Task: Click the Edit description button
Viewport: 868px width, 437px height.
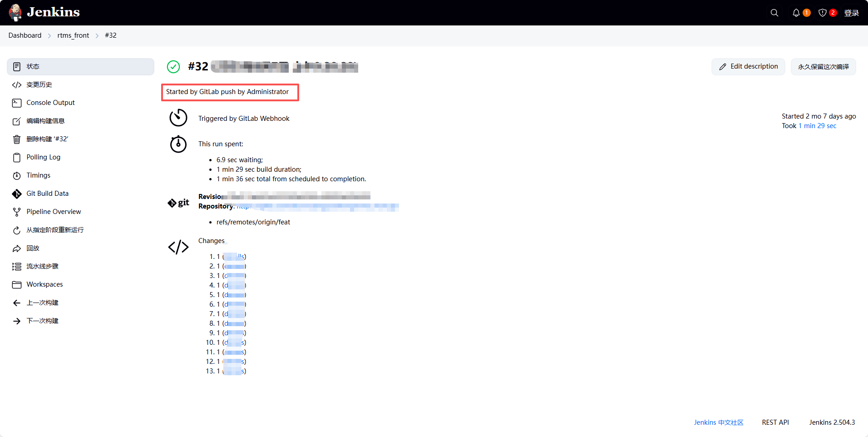Action: click(x=748, y=67)
